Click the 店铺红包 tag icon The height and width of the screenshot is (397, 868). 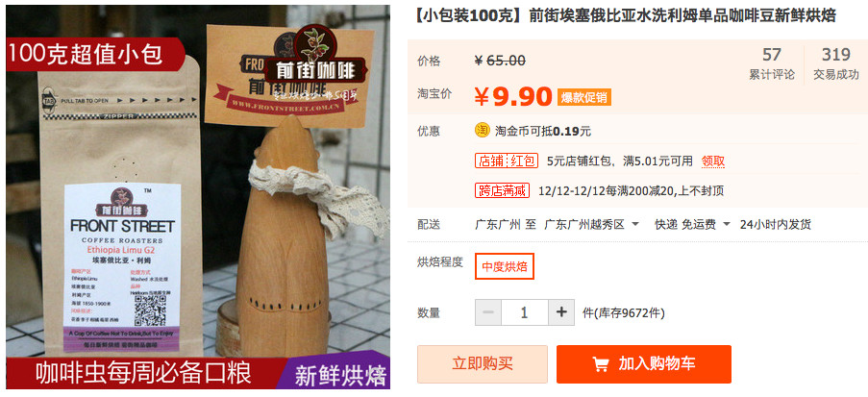pos(507,161)
